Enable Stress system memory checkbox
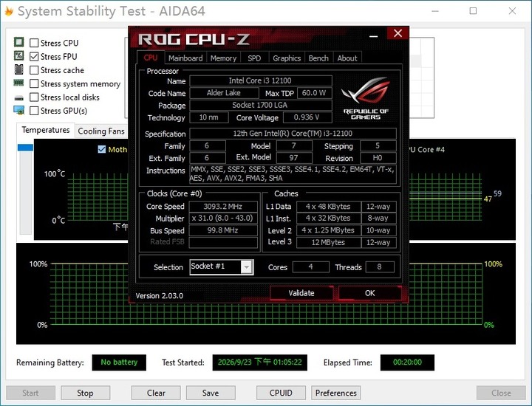This screenshot has width=532, height=406. pos(34,83)
